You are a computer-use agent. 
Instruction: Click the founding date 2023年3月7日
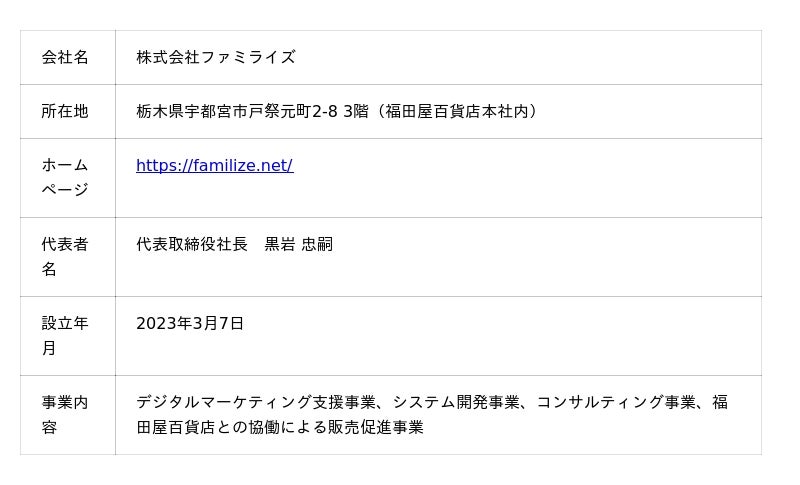point(190,323)
